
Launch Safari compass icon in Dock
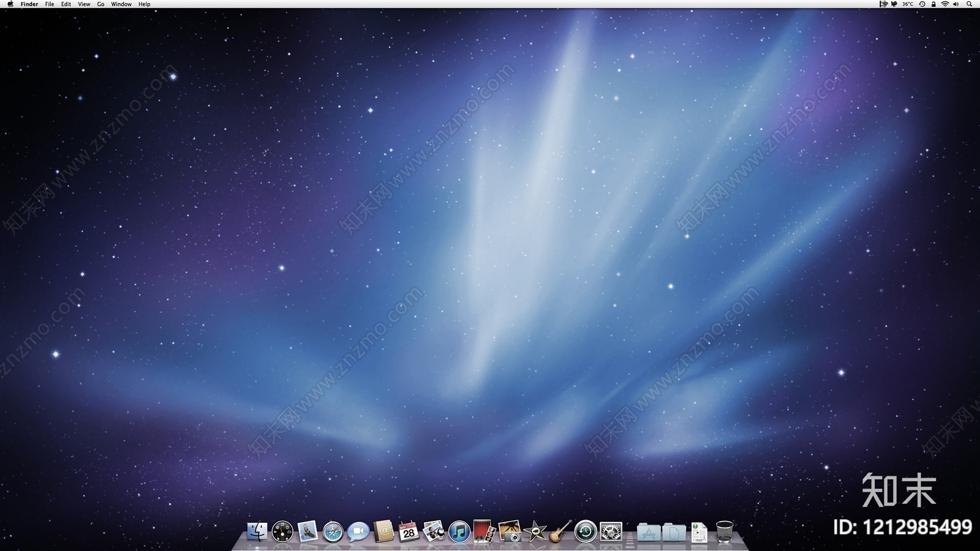point(333,531)
